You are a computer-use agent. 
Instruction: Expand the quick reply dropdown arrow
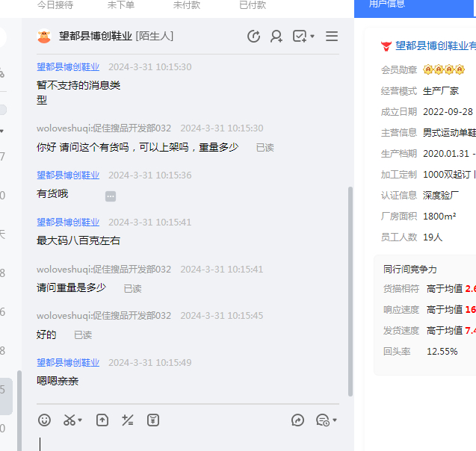point(335,420)
